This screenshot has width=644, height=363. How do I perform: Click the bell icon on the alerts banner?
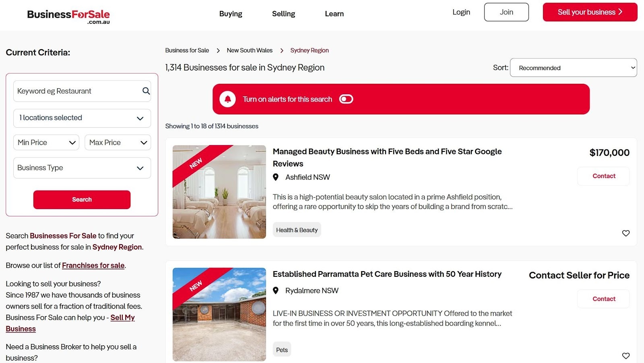228,99
